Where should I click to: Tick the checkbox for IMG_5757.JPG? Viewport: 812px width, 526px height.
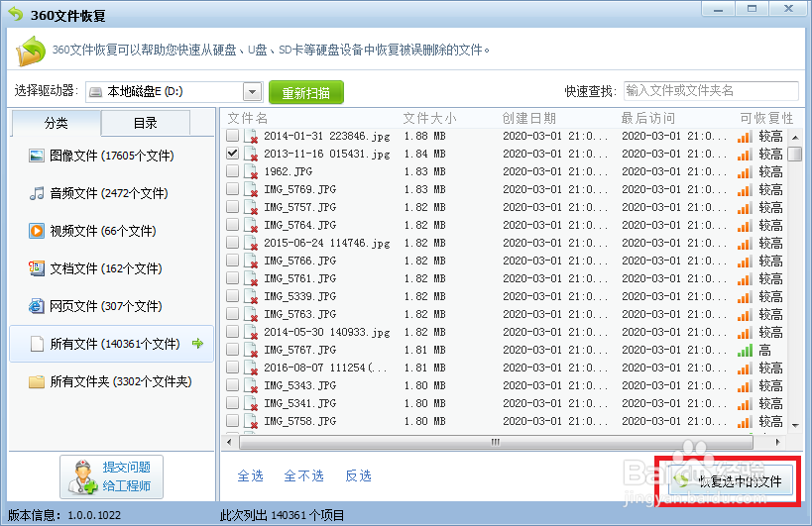click(233, 207)
